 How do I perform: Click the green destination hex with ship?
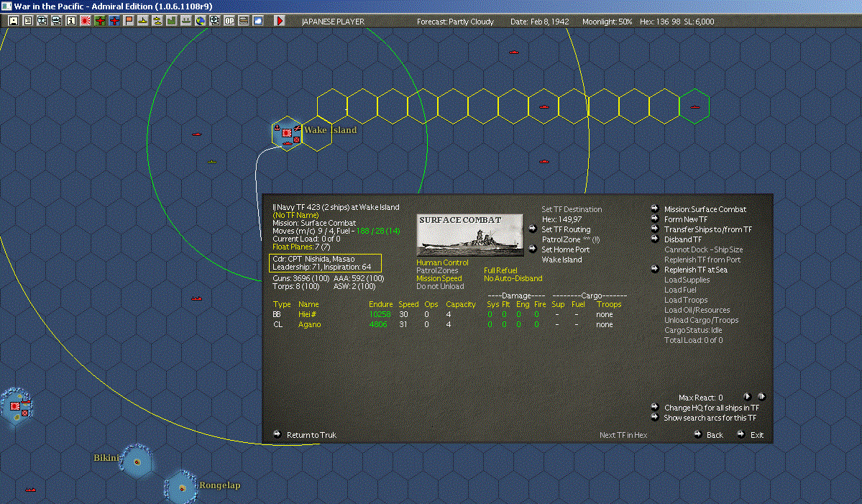694,106
